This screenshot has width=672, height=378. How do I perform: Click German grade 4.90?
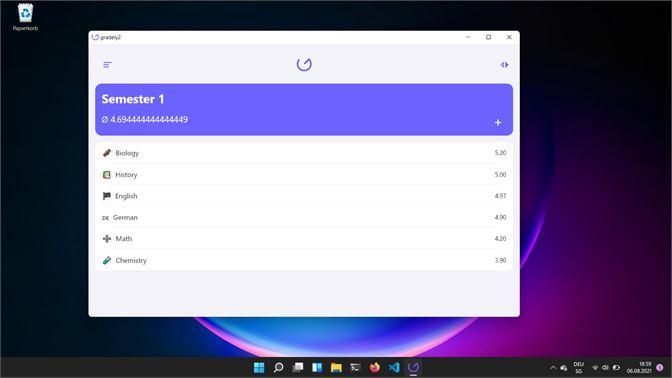click(x=500, y=217)
